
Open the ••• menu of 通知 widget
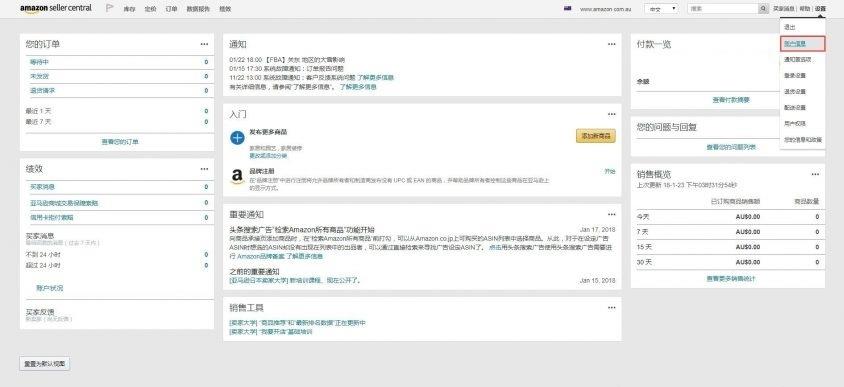[611, 44]
